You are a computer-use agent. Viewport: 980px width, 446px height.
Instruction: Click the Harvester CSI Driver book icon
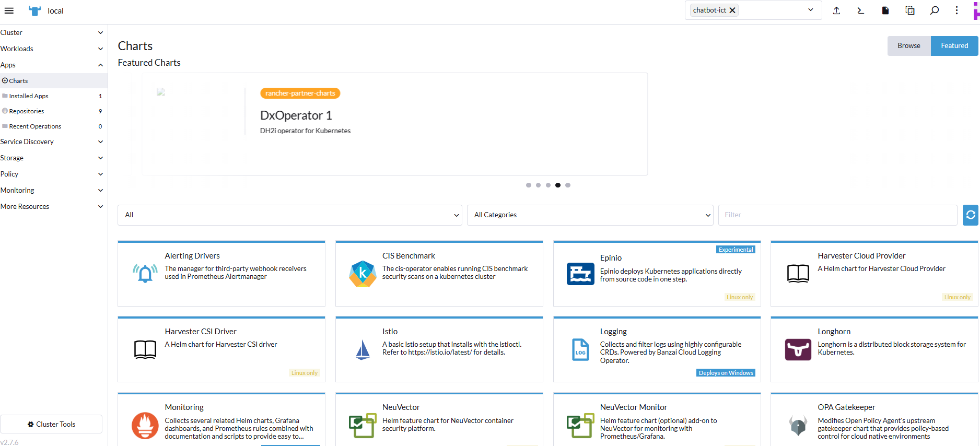pyautogui.click(x=145, y=349)
